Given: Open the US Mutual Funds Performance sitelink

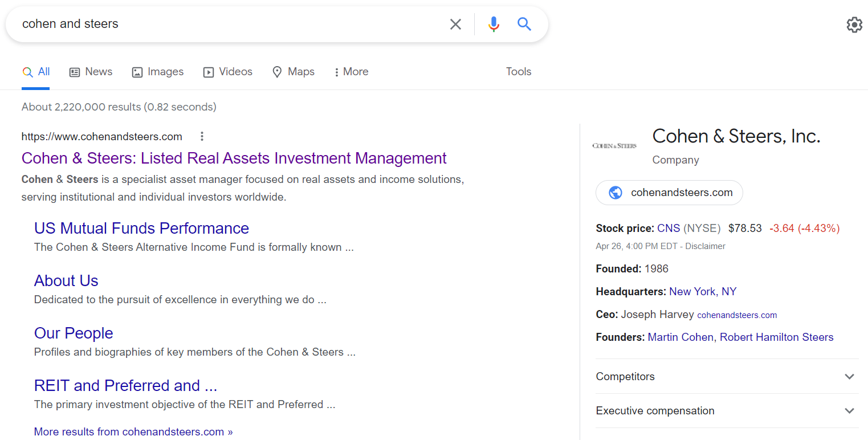Looking at the screenshot, I should click(x=141, y=228).
